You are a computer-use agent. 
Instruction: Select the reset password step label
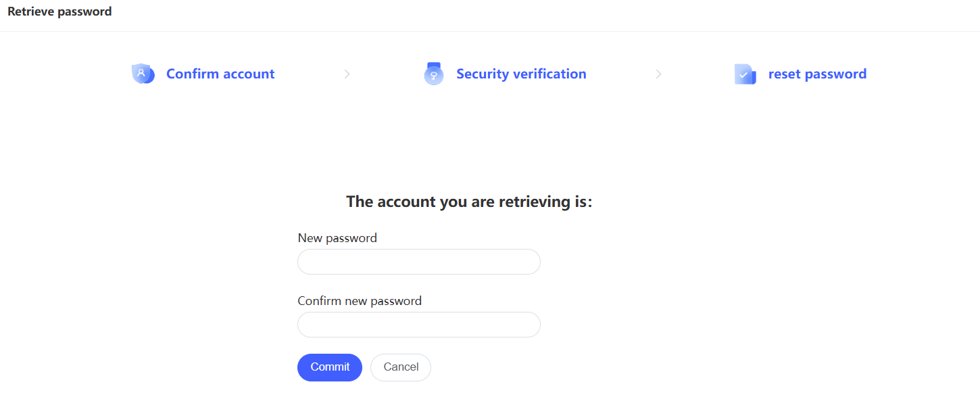(817, 74)
